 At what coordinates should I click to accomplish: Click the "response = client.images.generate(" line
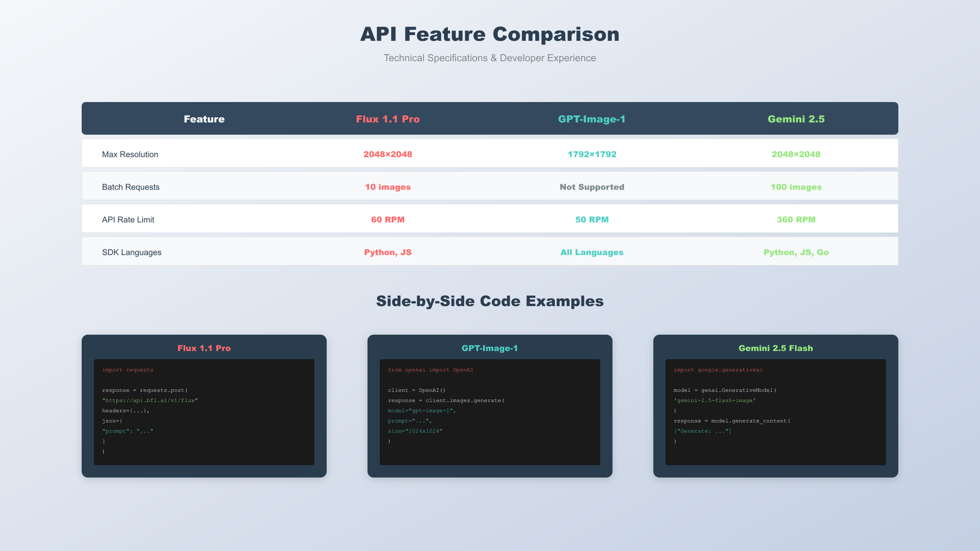(x=446, y=400)
